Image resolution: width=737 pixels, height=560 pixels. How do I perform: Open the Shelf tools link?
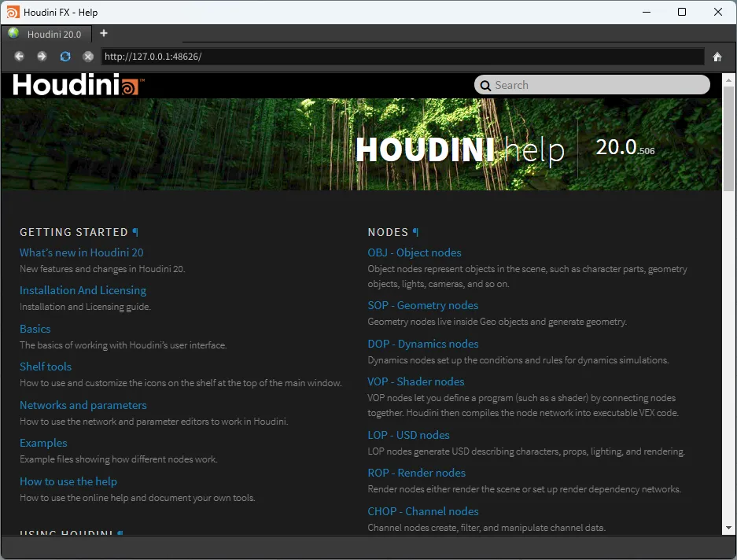pos(46,367)
